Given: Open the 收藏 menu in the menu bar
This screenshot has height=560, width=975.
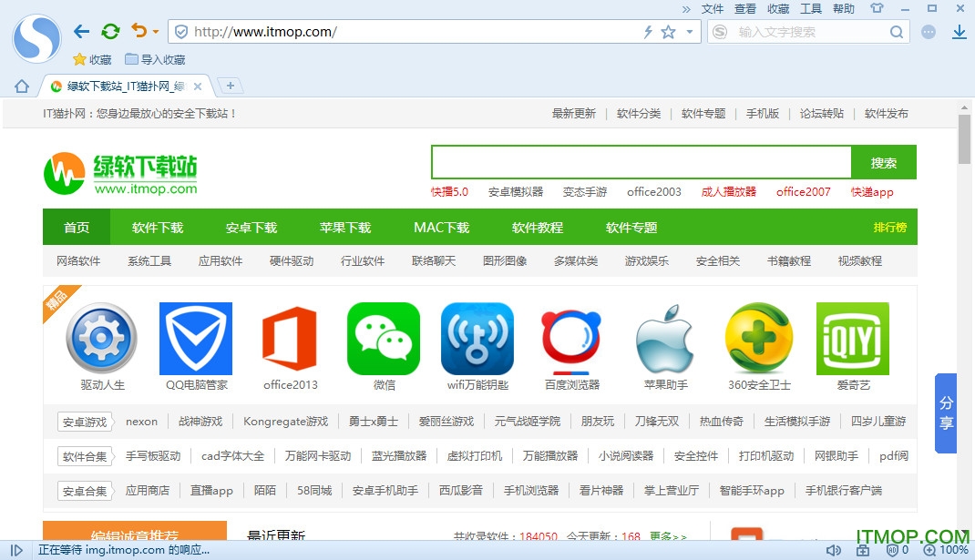Looking at the screenshot, I should point(778,9).
